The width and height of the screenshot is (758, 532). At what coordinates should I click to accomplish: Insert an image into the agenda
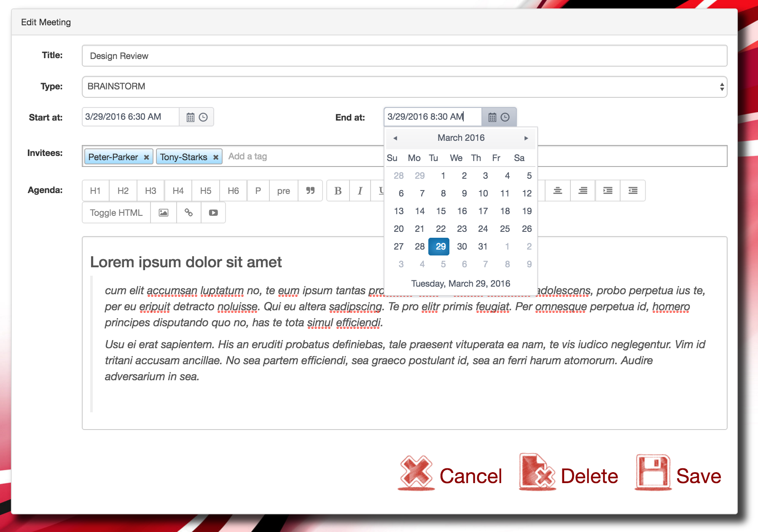click(164, 213)
